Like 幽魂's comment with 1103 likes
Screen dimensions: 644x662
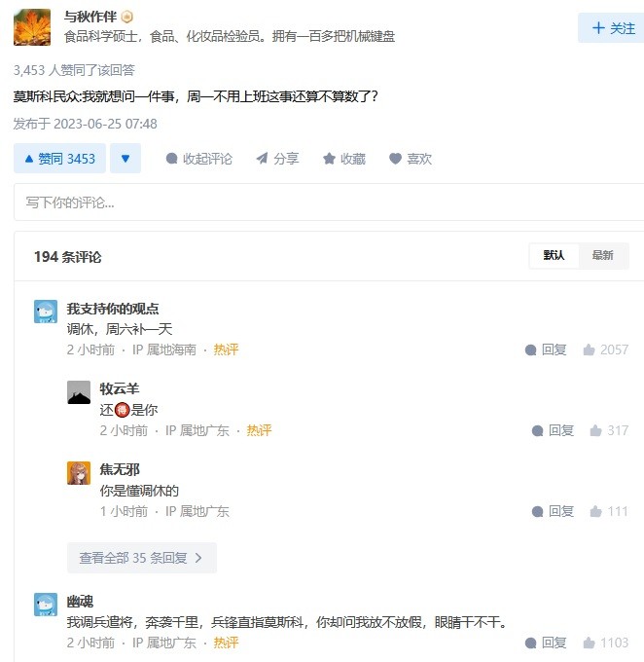click(x=606, y=643)
